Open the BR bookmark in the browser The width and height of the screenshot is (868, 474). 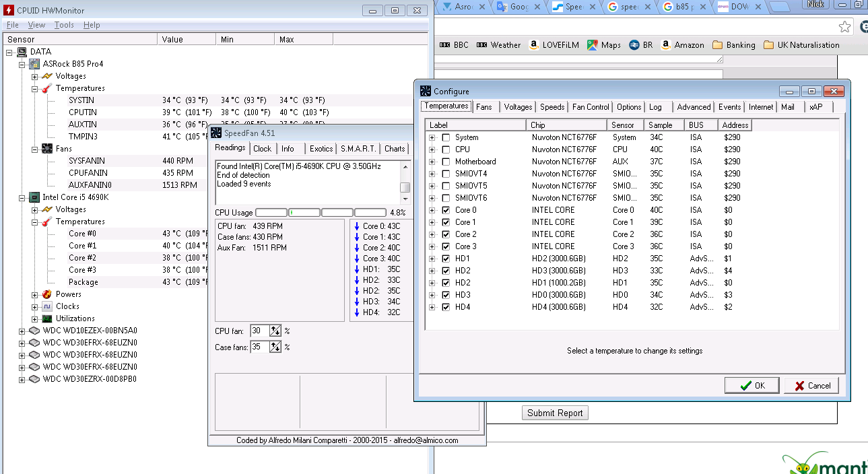[x=640, y=45]
